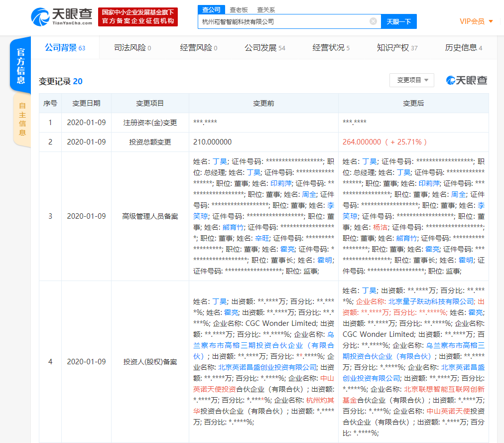This screenshot has width=504, height=443.
Task: Open 辛旺 link in 变更前 column
Action: pyautogui.click(x=262, y=238)
